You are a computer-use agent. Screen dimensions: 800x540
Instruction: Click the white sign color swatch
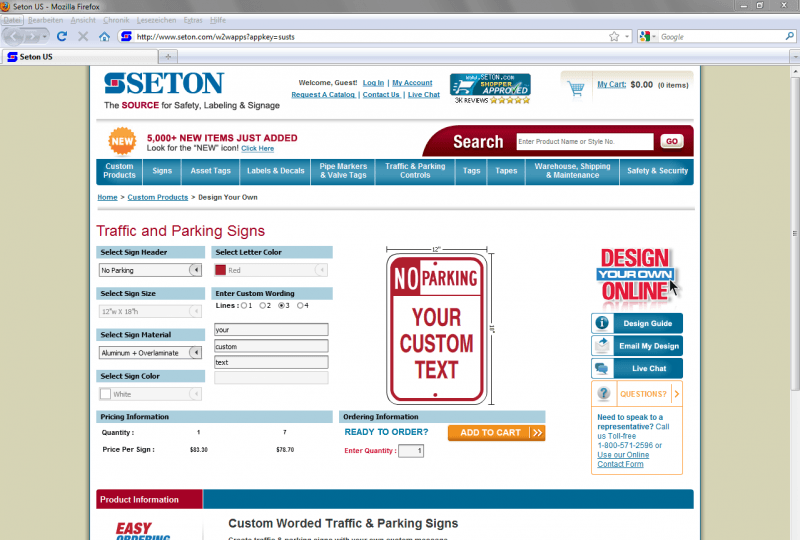pyautogui.click(x=105, y=394)
